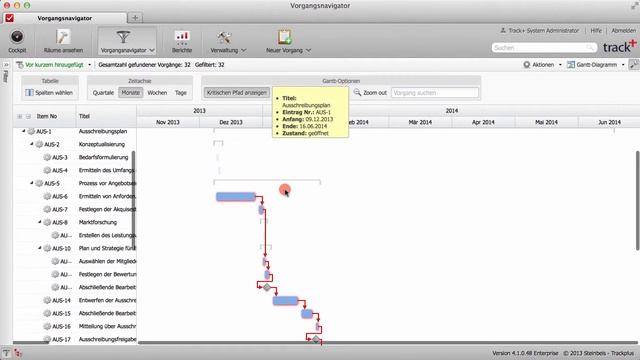
Task: Collapse the AUS-5 tree node
Action: pyautogui.click(x=31, y=183)
